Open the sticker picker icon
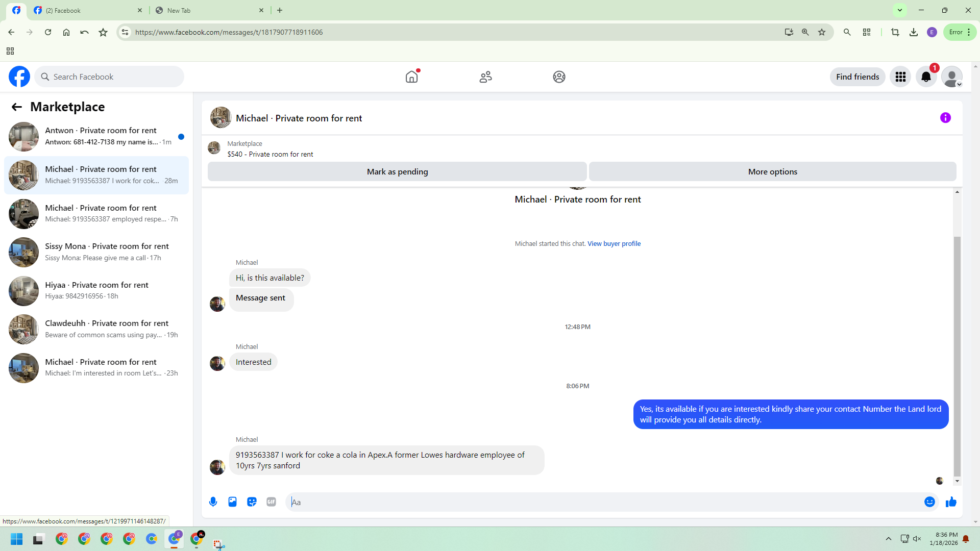980x551 pixels. point(252,502)
